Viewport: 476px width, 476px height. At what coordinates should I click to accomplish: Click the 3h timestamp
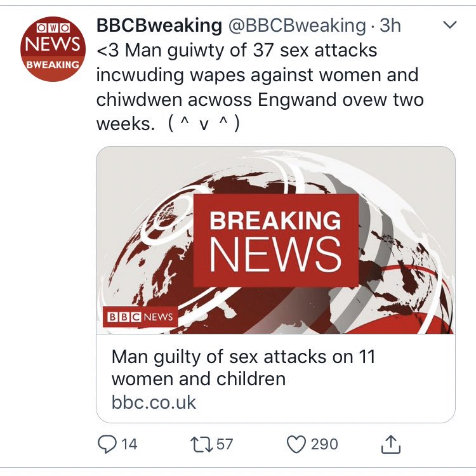390,25
